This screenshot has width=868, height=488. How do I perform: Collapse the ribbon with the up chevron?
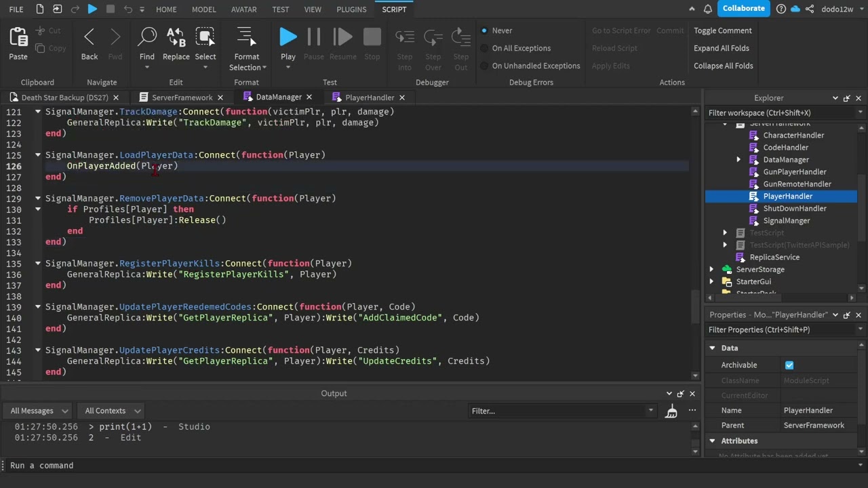point(692,9)
